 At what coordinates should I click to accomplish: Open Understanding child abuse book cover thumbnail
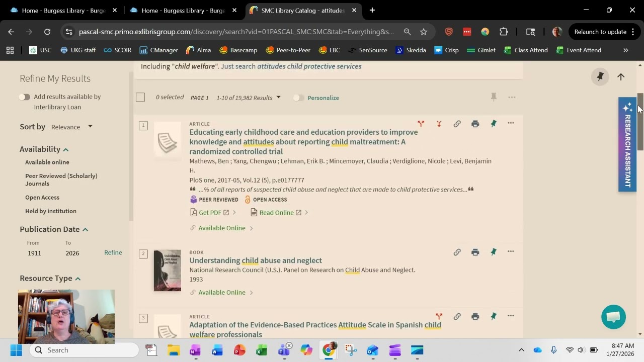tap(168, 270)
